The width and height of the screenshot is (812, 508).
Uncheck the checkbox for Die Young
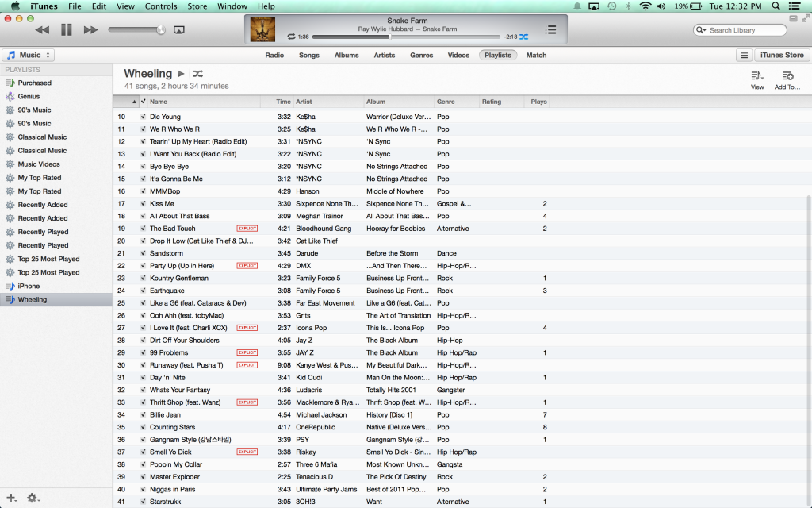coord(143,117)
